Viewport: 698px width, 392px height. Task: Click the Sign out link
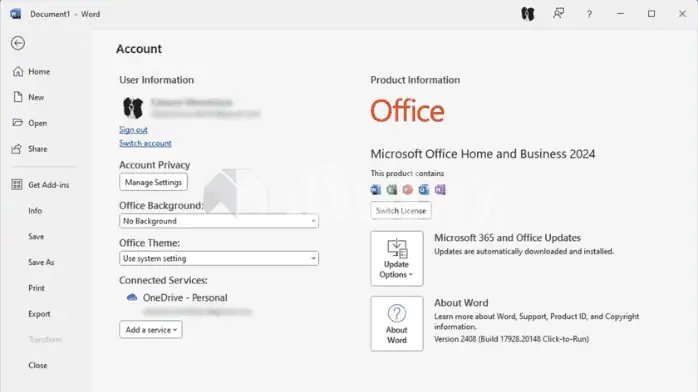point(133,129)
